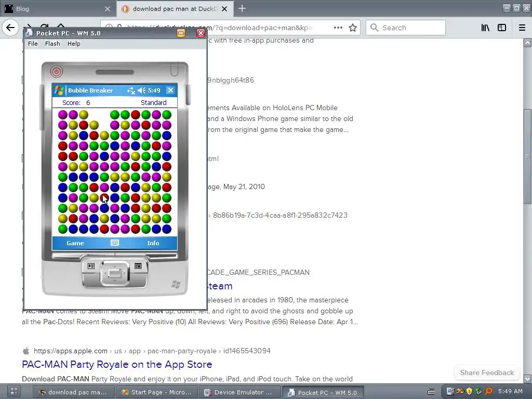This screenshot has height=399, width=532.
Task: Click the taskbar keyboard icon
Action: (x=431, y=392)
